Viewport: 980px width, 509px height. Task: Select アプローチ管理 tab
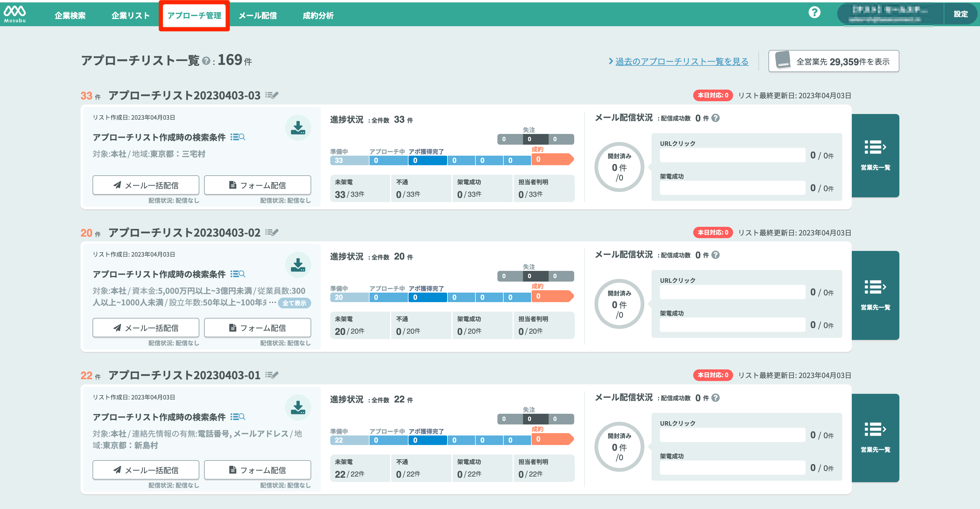pos(194,15)
